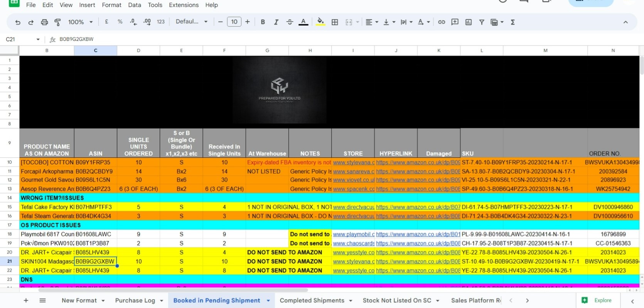Click the filter views icon
The width and height of the screenshot is (644, 308).
point(494,22)
